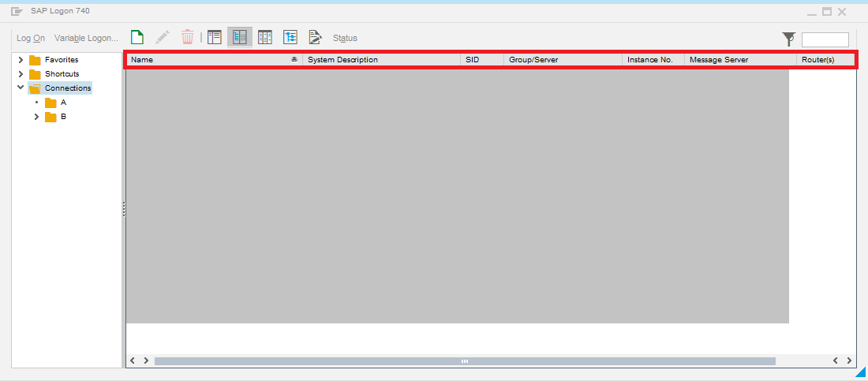This screenshot has height=381, width=868.
Task: Select folder B under Connections
Action: click(x=63, y=118)
